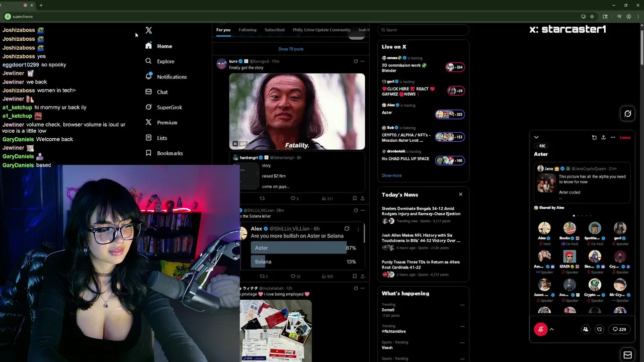The height and width of the screenshot is (362, 644).
Task: Open Notifications bell in the sidebar
Action: pyautogui.click(x=148, y=76)
